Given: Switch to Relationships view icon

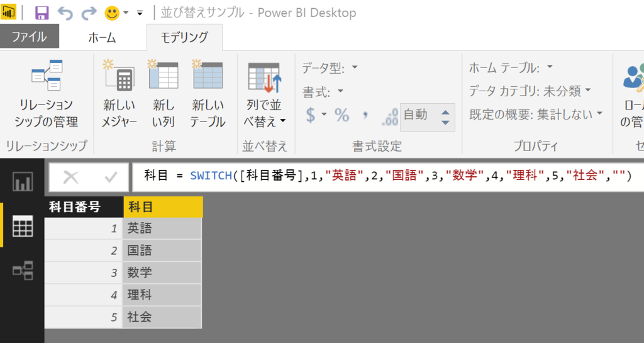Looking at the screenshot, I should tap(22, 270).
